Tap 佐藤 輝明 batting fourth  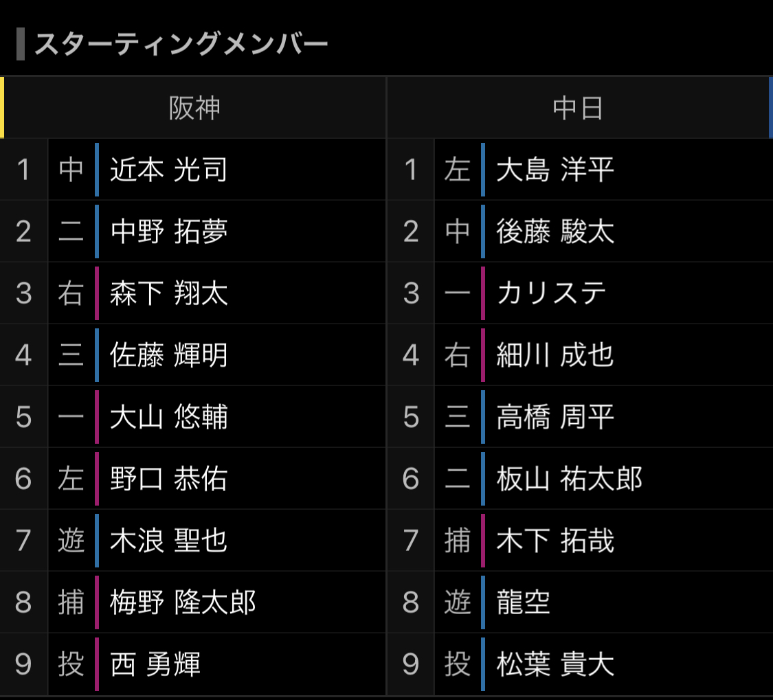pyautogui.click(x=168, y=355)
